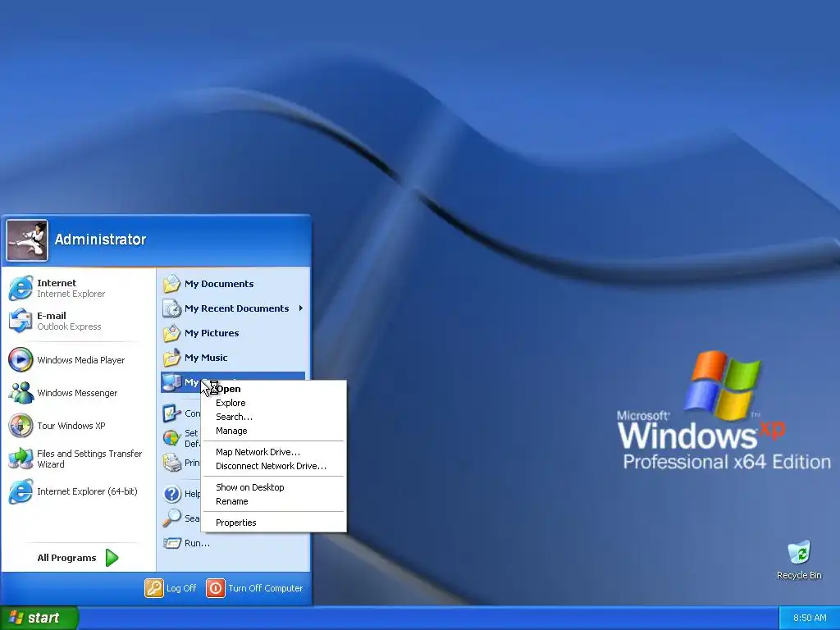Click the Recycle Bin label text
The width and height of the screenshot is (840, 630).
(799, 575)
